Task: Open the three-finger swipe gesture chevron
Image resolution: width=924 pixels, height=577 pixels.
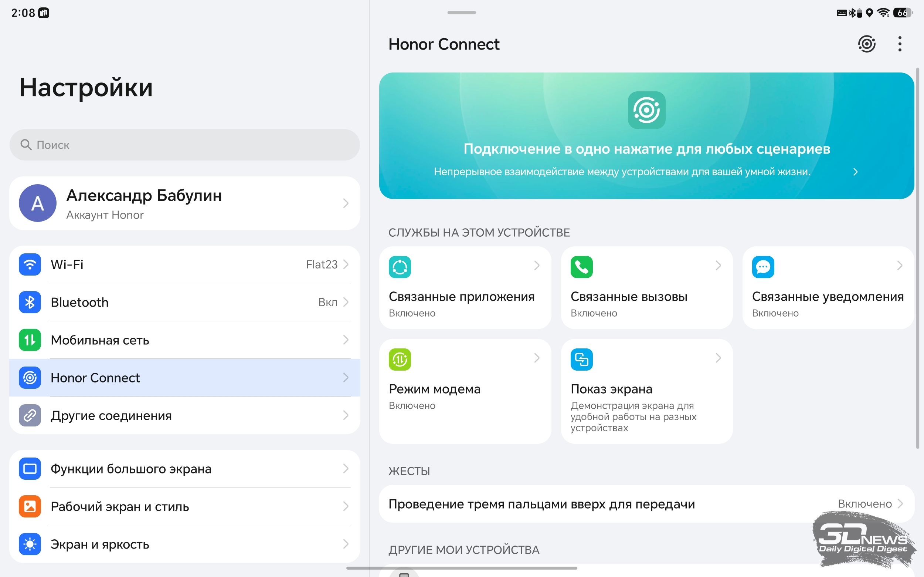Action: (x=900, y=504)
